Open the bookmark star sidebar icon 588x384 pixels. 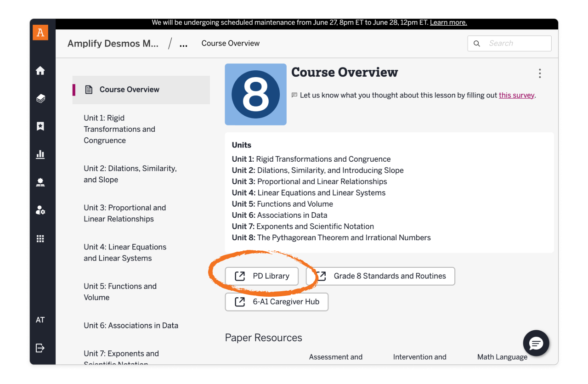click(x=40, y=126)
